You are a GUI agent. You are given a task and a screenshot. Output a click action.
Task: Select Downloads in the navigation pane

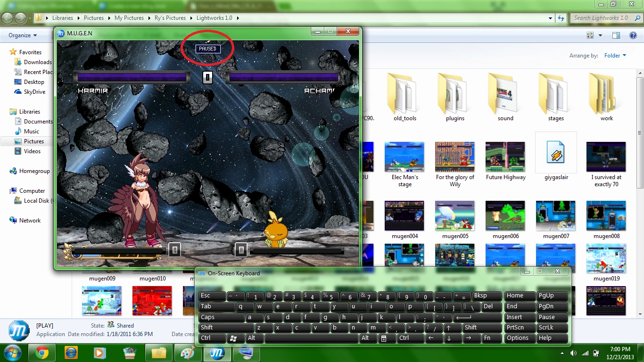click(x=33, y=62)
